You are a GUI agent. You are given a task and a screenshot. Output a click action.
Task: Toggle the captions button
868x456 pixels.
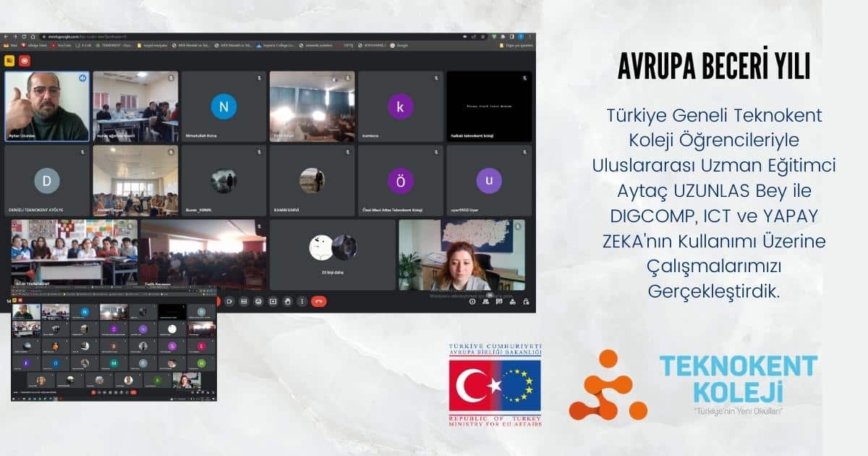click(x=244, y=300)
